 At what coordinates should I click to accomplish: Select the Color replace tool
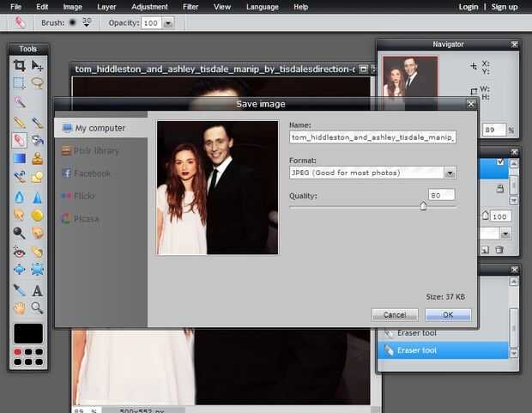click(x=20, y=177)
